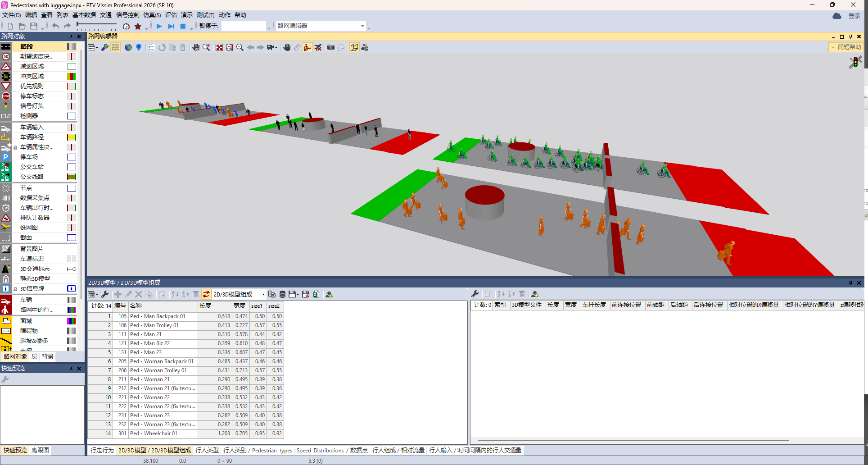Click the 简短帮助 button

pyautogui.click(x=846, y=47)
